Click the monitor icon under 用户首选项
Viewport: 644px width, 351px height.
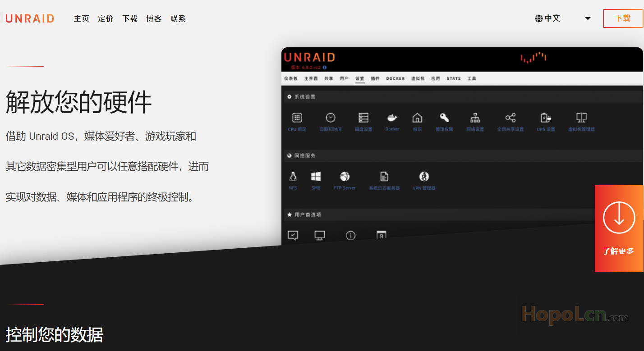click(x=320, y=235)
